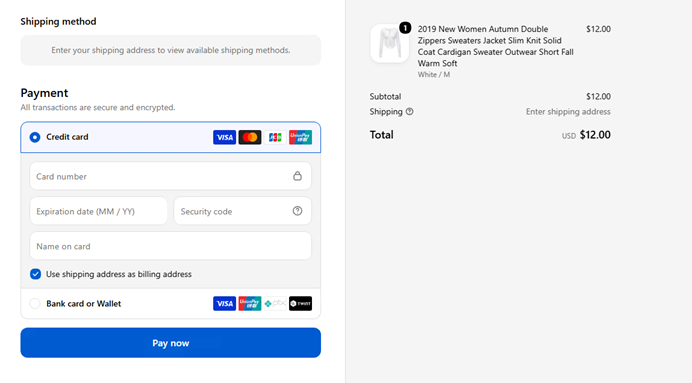Image resolution: width=692 pixels, height=383 pixels.
Task: Focus the Name on card field
Action: click(170, 246)
